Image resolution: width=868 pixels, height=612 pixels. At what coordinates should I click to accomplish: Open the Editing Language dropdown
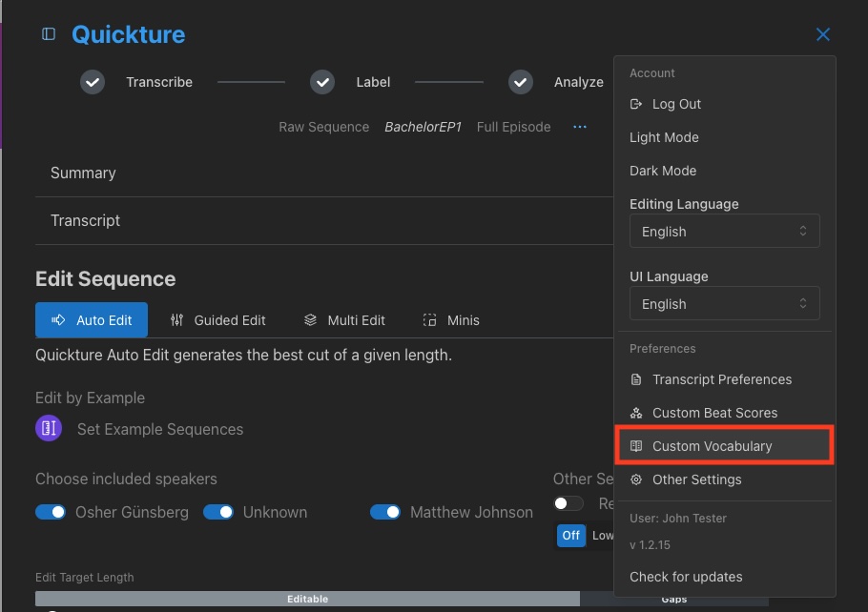[724, 231]
